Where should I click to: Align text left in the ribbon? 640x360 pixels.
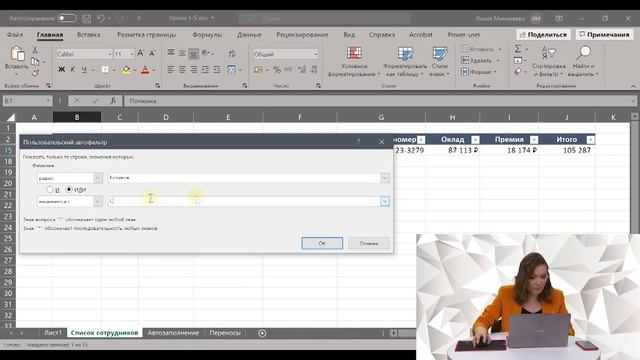tap(171, 70)
